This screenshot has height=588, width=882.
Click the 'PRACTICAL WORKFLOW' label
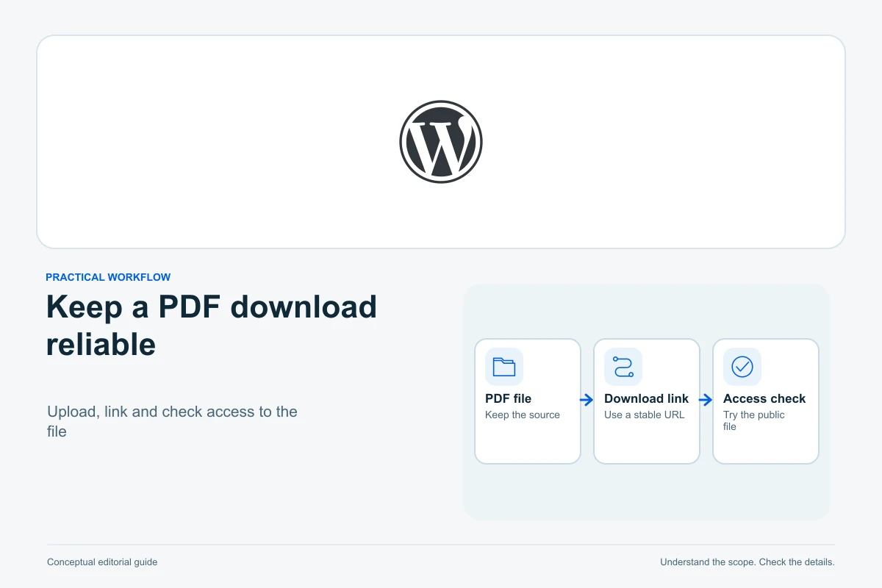[108, 277]
